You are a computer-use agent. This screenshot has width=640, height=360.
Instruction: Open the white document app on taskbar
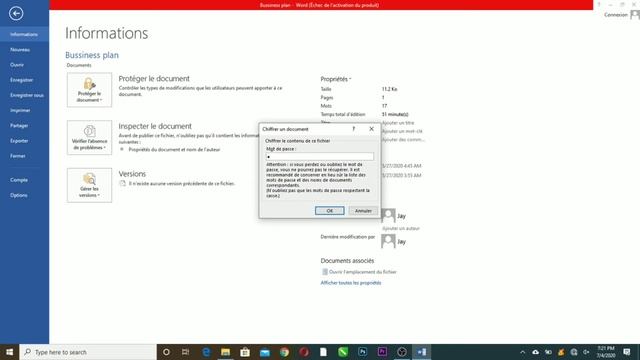pos(323,352)
